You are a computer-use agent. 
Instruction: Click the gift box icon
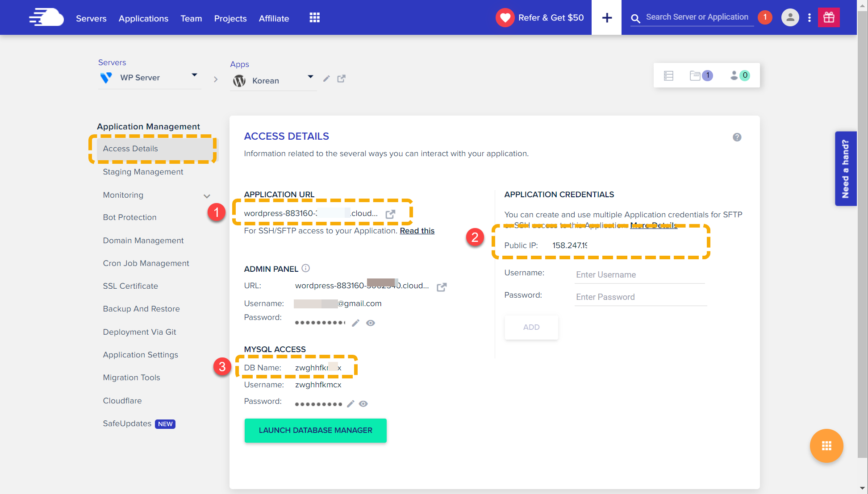point(829,18)
